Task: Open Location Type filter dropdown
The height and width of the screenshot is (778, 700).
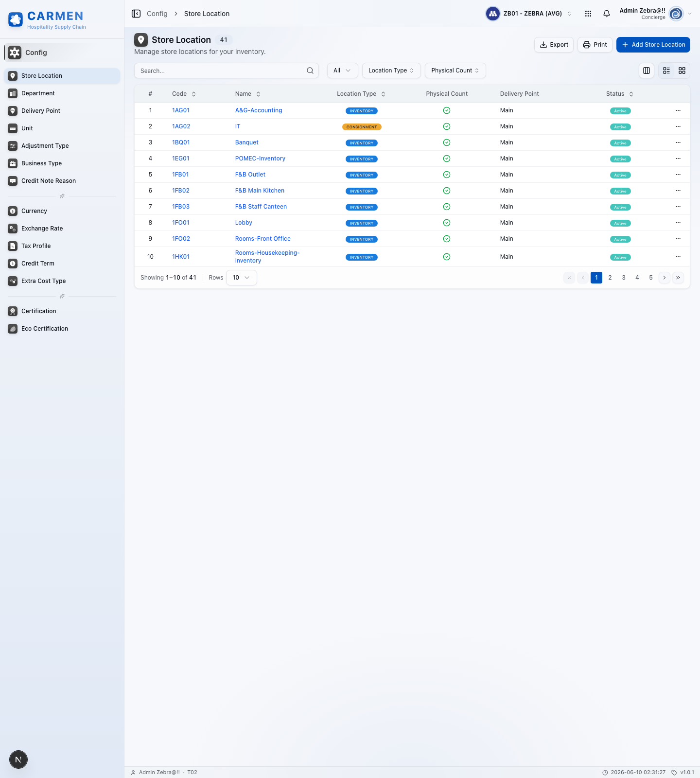Action: pos(391,71)
